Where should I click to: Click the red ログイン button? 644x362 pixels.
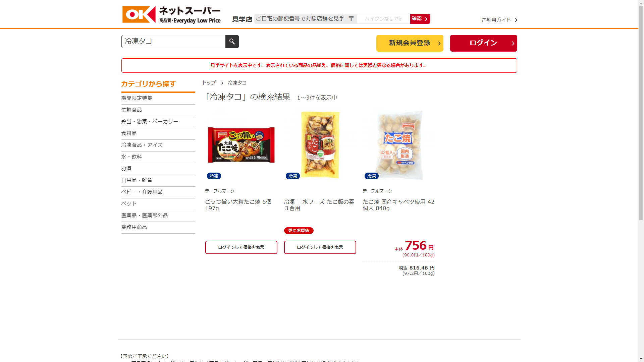(x=483, y=43)
